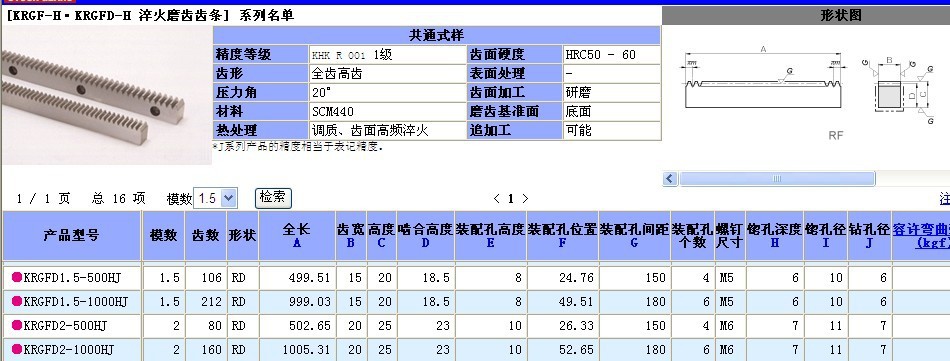Click the 检索 search button
Image resolution: width=950 pixels, height=361 pixels.
pyautogui.click(x=273, y=197)
